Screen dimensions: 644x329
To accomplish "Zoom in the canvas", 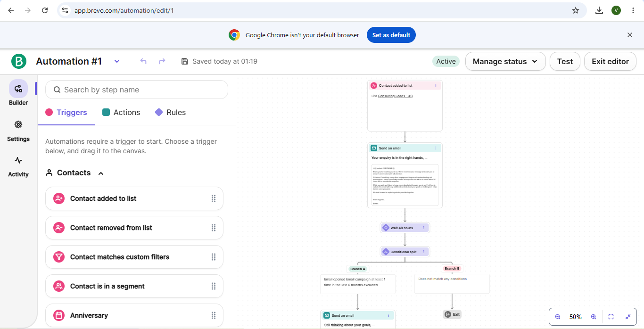I will 594,317.
